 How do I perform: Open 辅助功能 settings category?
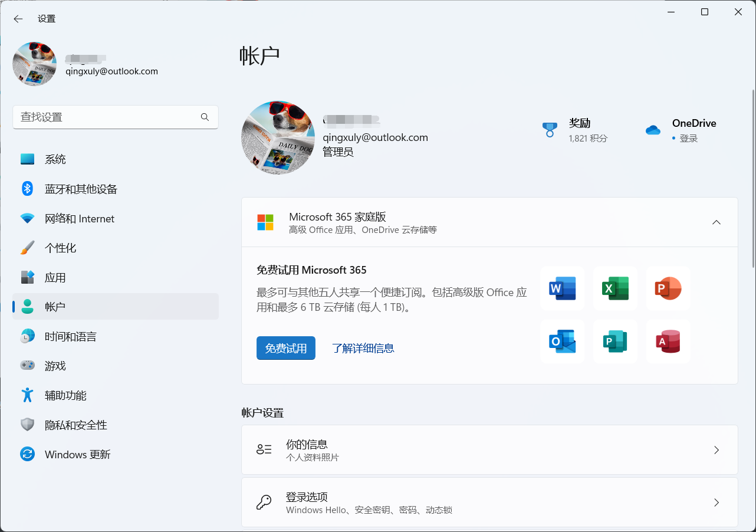pyautogui.click(x=116, y=395)
